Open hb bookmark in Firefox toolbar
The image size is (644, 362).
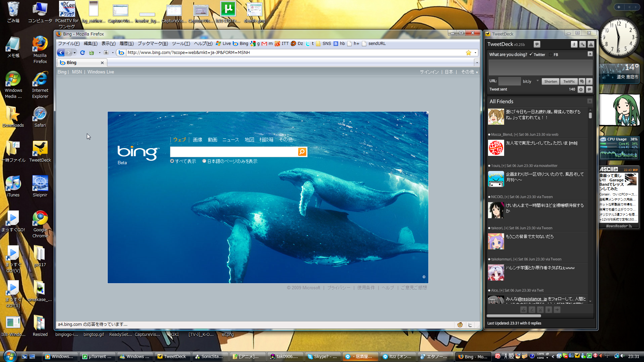(x=339, y=44)
